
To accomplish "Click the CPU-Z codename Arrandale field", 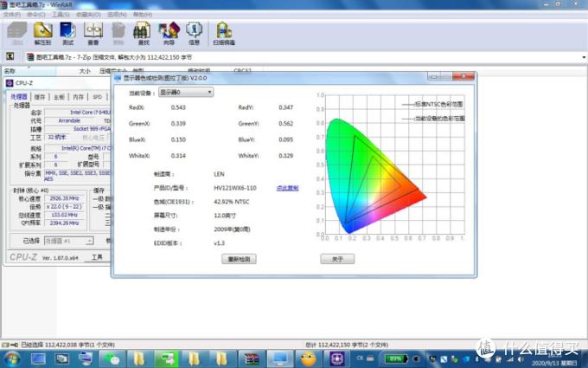I will [69, 120].
